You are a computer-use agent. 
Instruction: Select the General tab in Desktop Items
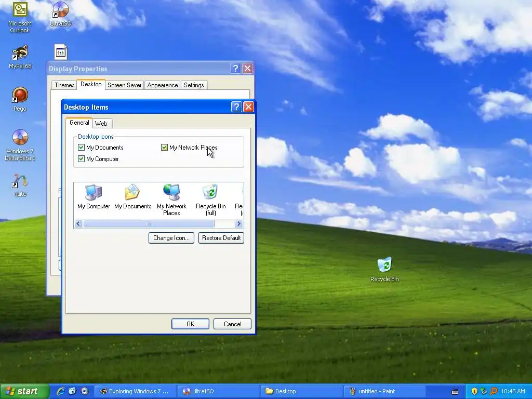79,123
